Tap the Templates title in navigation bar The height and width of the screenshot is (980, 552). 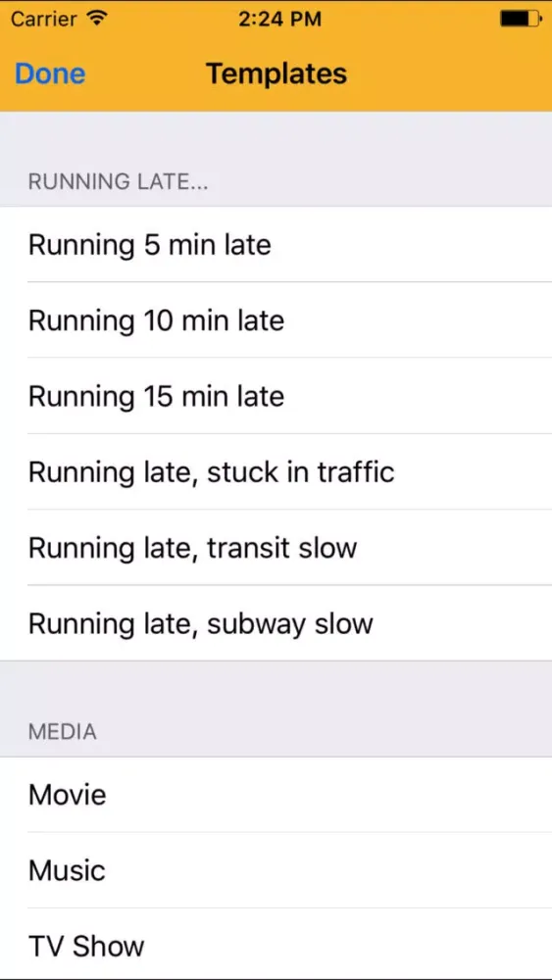coord(276,73)
